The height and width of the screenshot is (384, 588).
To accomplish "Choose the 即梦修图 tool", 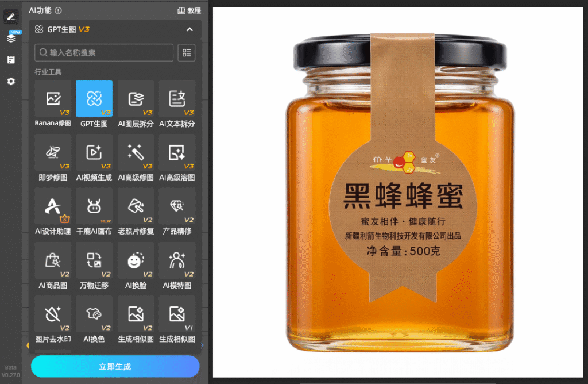I will click(53, 152).
